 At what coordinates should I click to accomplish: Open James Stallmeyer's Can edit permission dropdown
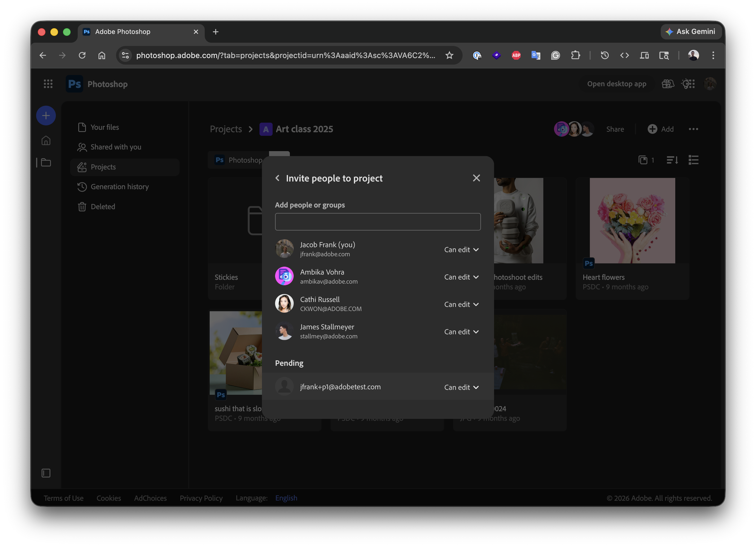coord(461,332)
